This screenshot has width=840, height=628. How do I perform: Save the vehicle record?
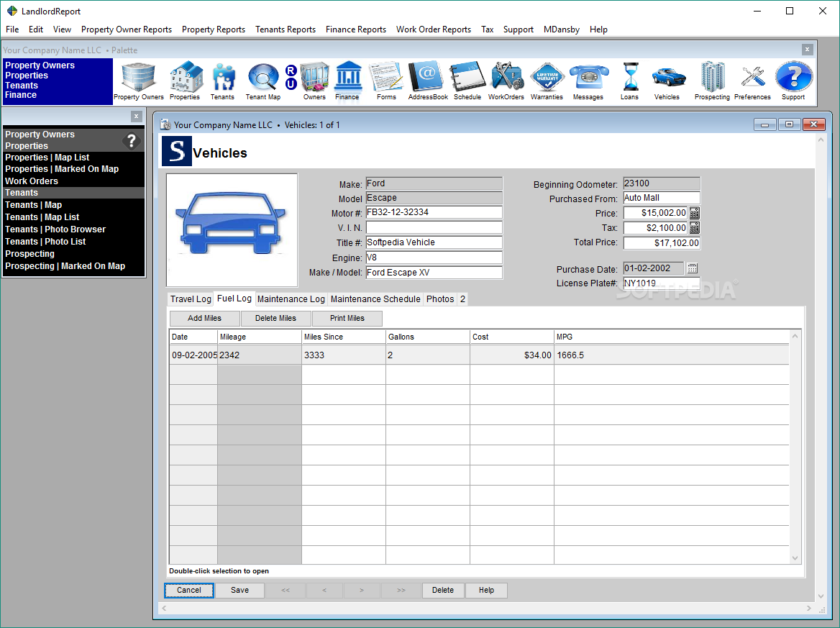pyautogui.click(x=239, y=590)
